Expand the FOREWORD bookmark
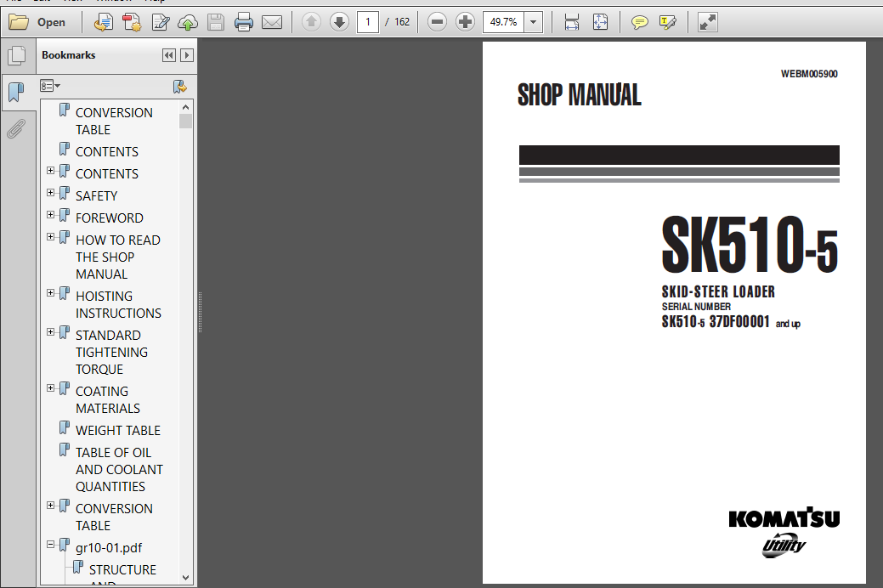This screenshot has width=883, height=588. 51,215
